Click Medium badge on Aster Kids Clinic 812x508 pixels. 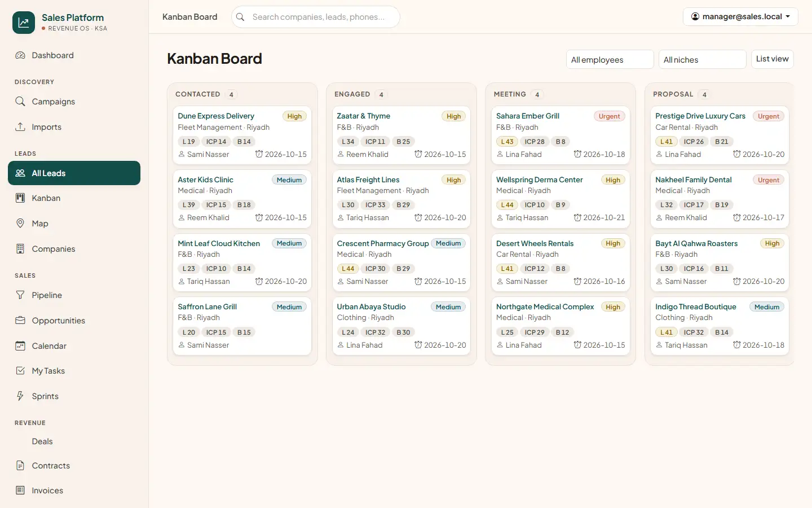click(x=289, y=180)
